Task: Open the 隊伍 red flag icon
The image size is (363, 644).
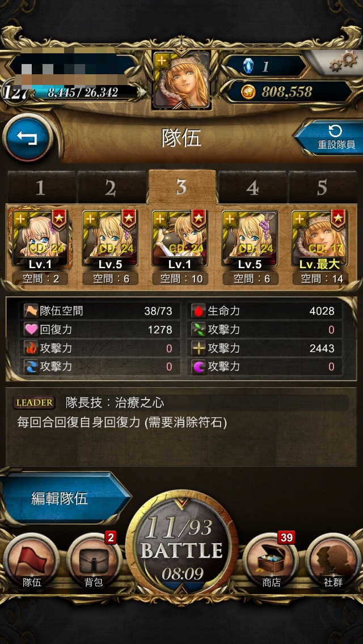Action: click(31, 561)
